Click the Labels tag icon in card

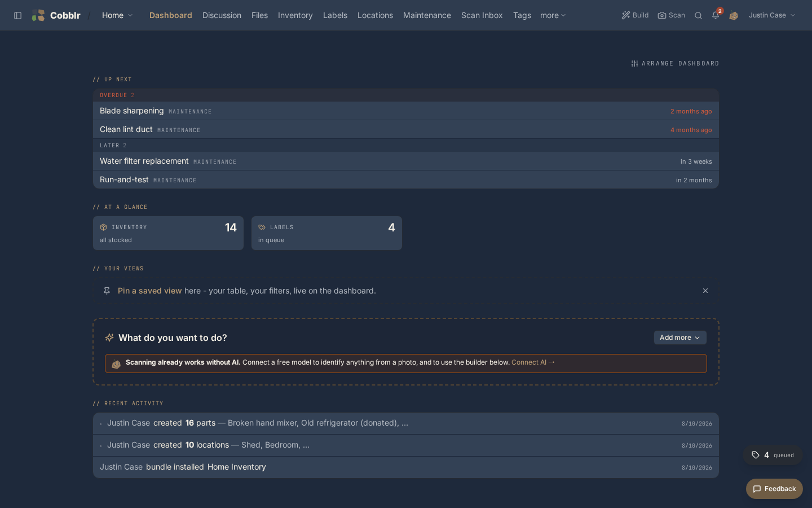tap(262, 227)
